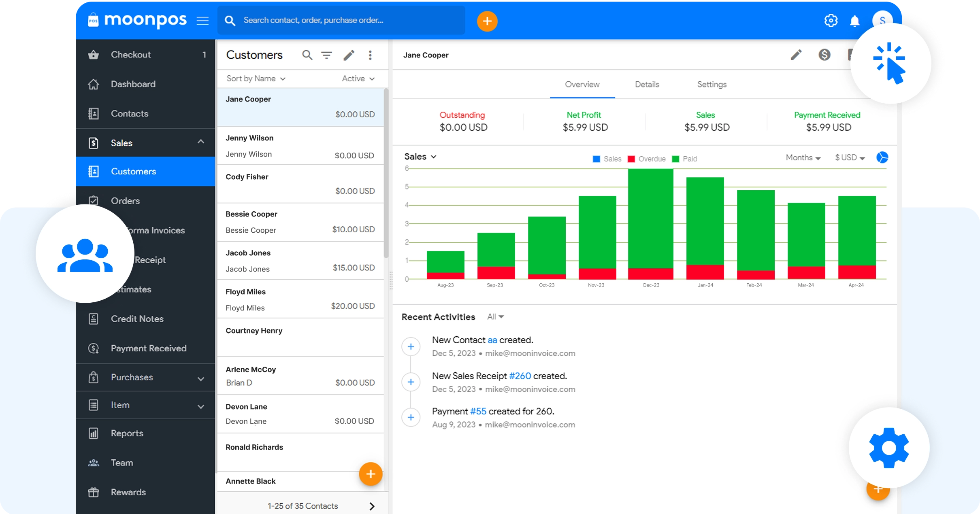Click the notifications bell icon
The width and height of the screenshot is (980, 514).
854,21
